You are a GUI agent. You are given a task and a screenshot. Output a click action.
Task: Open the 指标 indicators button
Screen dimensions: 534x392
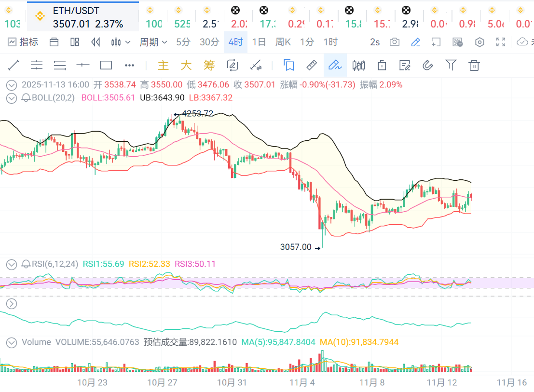click(x=23, y=42)
